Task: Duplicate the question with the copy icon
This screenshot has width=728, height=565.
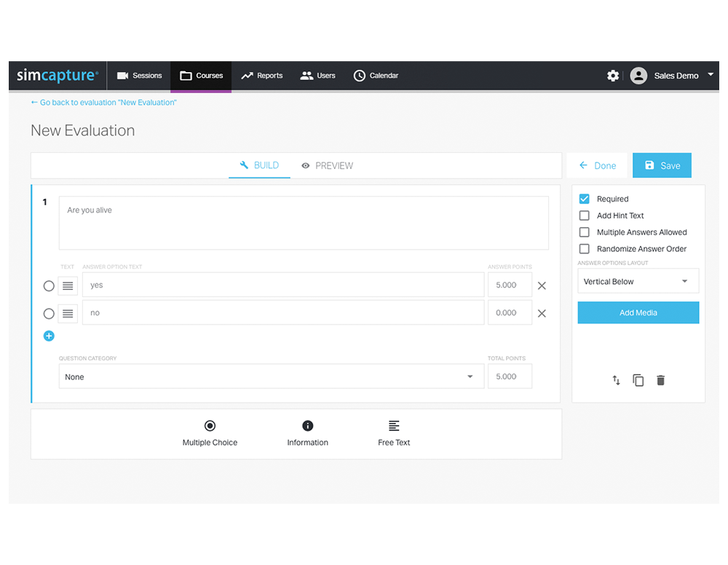Action: coord(638,380)
